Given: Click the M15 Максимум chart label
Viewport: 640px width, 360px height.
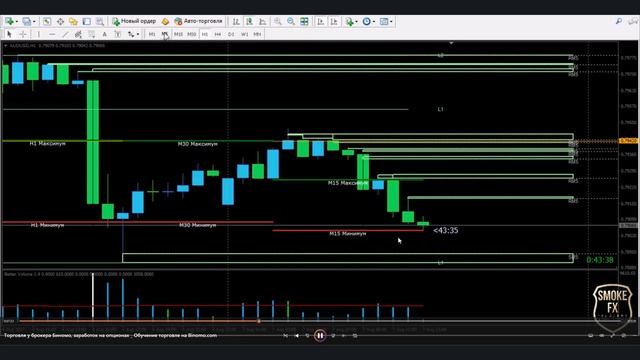Looking at the screenshot, I should (348, 183).
